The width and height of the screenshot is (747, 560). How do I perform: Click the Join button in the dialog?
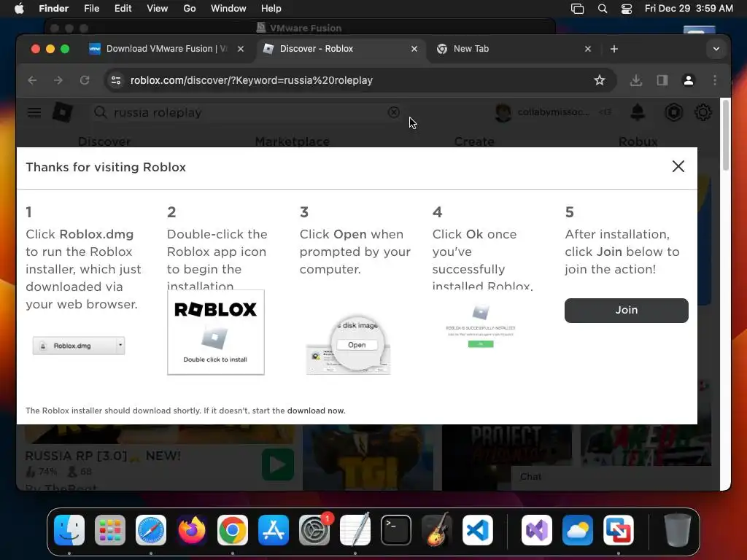(x=626, y=310)
